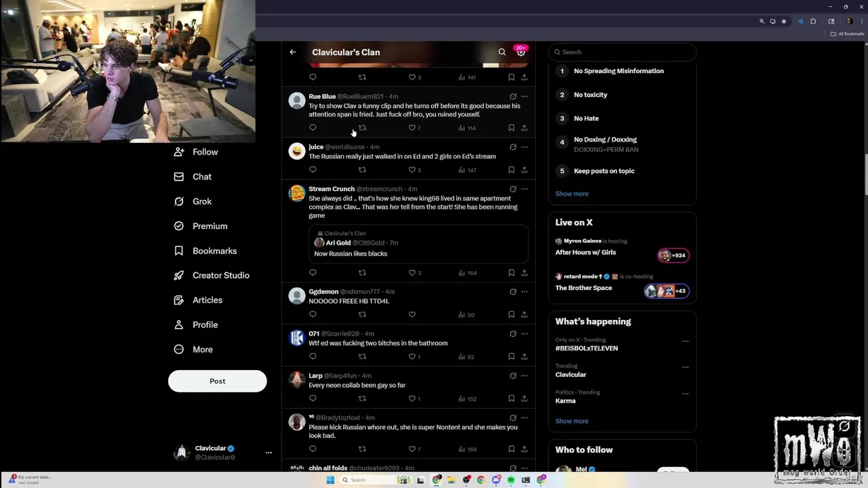Open Karma trending topic

[566, 401]
